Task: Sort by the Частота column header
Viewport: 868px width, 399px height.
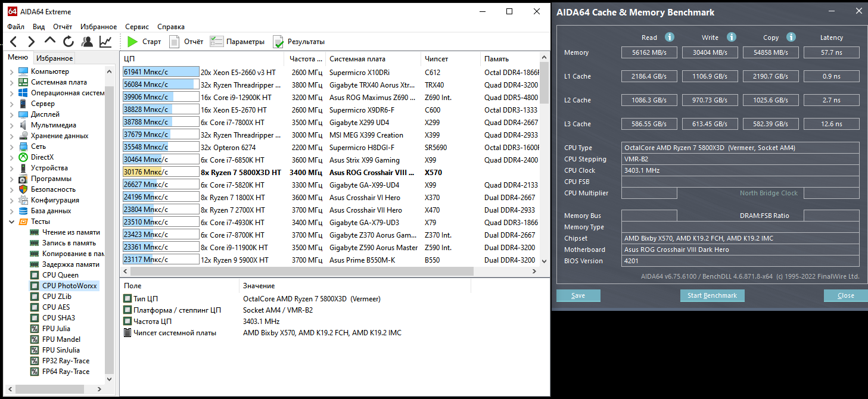Action: 305,59
